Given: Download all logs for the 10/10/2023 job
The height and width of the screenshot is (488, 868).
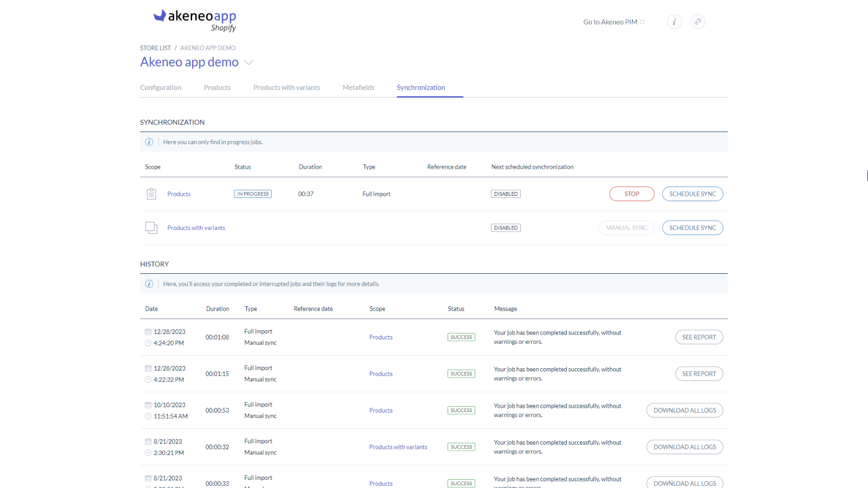Looking at the screenshot, I should pyautogui.click(x=685, y=410).
